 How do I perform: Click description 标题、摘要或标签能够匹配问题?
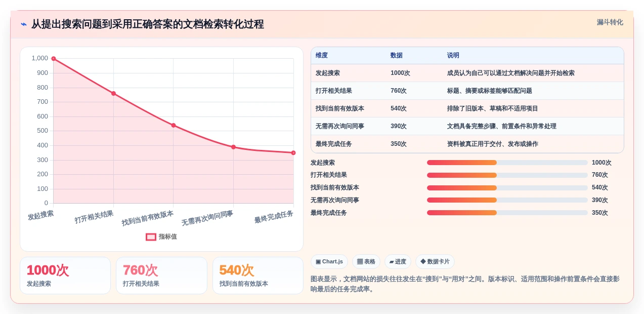(x=490, y=91)
